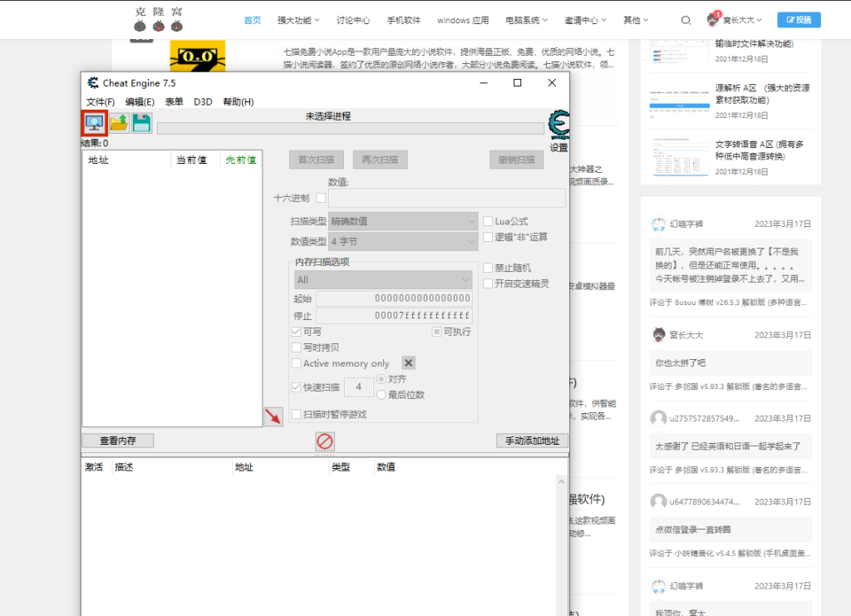Toggle the 十六进制 hexadecimal checkbox
Screen dimensions: 851x616
[x=321, y=198]
